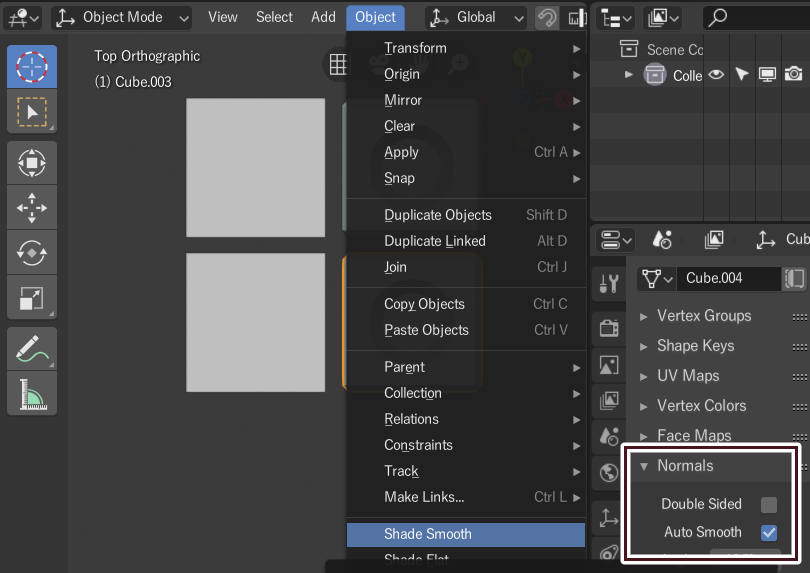Choose Join in Object menu
The height and width of the screenshot is (573, 810).
pyautogui.click(x=465, y=267)
